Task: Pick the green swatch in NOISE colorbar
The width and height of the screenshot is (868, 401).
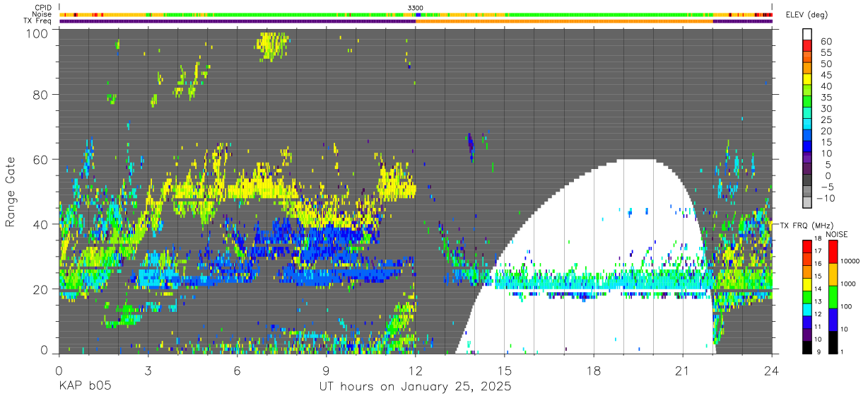Action: coord(833,297)
